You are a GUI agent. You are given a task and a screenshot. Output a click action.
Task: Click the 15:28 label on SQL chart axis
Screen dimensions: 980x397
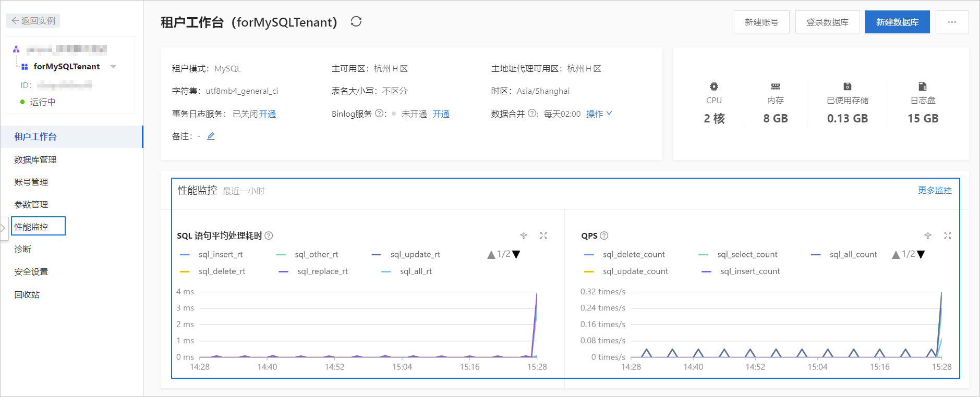[537, 367]
